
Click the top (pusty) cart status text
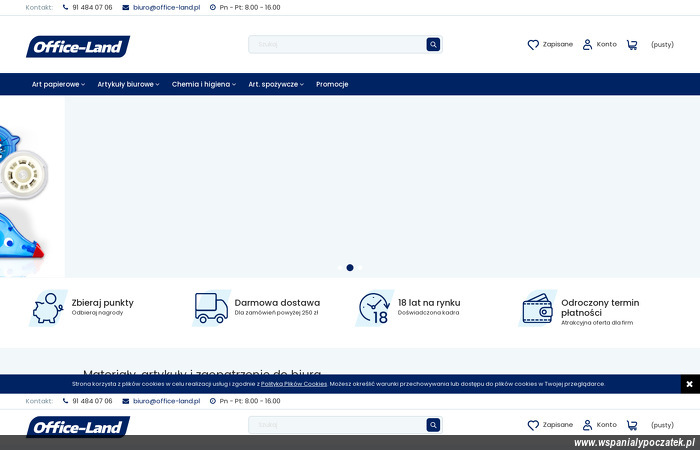click(x=662, y=45)
